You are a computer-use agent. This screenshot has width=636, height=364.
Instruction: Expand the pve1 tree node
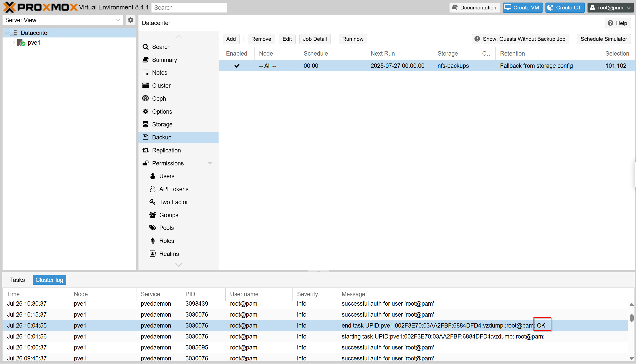click(x=14, y=43)
